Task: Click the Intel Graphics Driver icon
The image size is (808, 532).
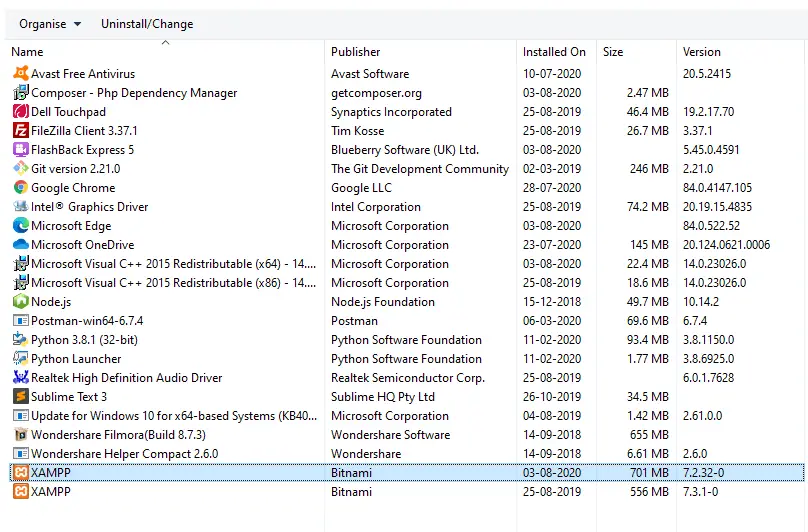Action: pyautogui.click(x=21, y=207)
